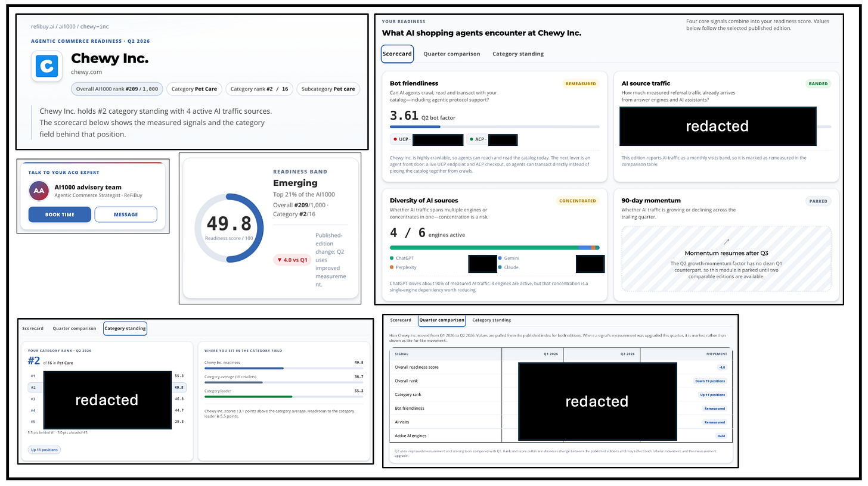Open the chewy.com link under the company name
868x486 pixels.
[86, 72]
